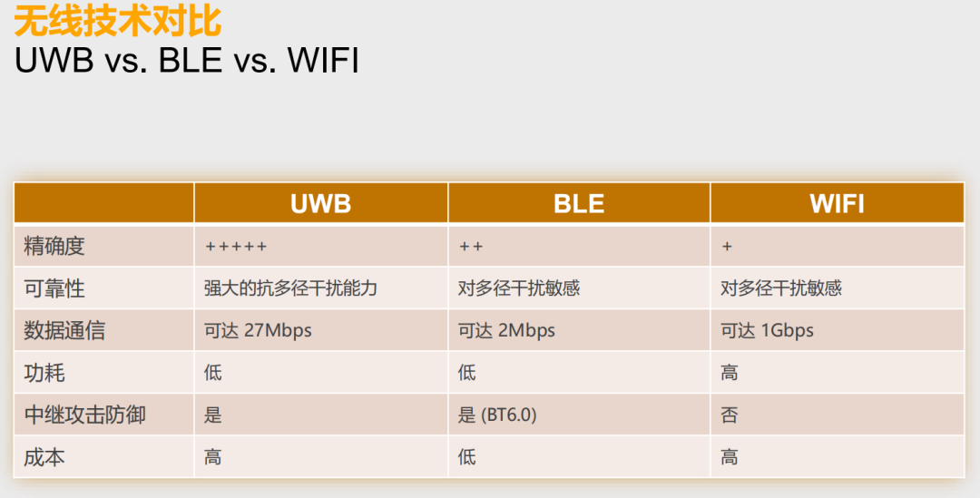Screen dimensions: 980x498
Task: Click the BLE 对多径干扰敏感 cell
Action: click(519, 288)
